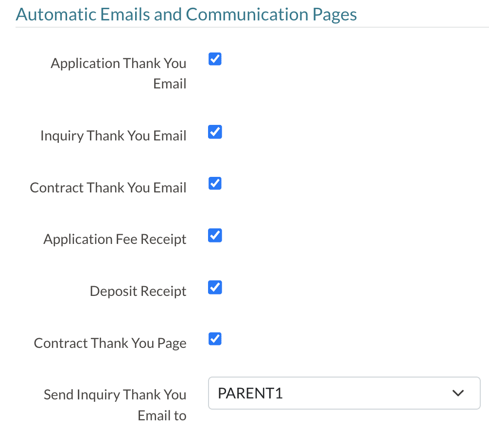Click the Application Fee Receipt label
489x448 pixels.
(115, 239)
